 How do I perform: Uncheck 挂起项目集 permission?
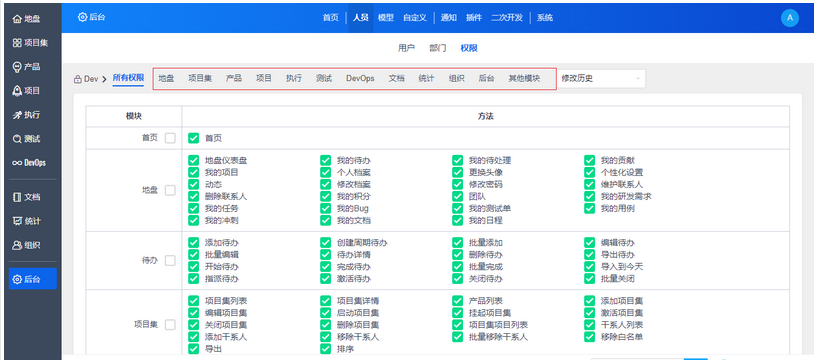457,313
